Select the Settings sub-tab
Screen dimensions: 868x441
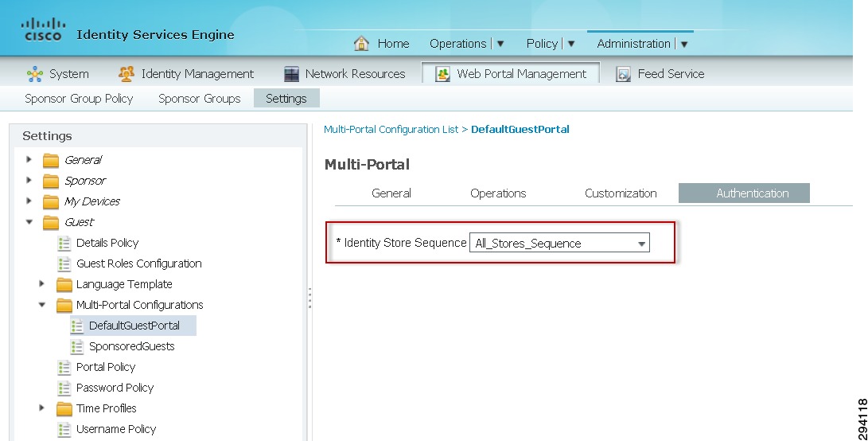286,99
